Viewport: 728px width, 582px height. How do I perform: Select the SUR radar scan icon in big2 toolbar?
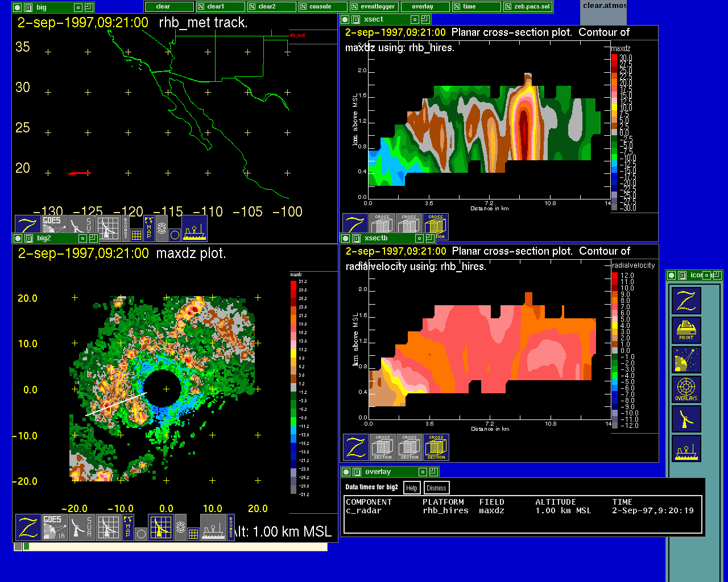tap(82, 527)
